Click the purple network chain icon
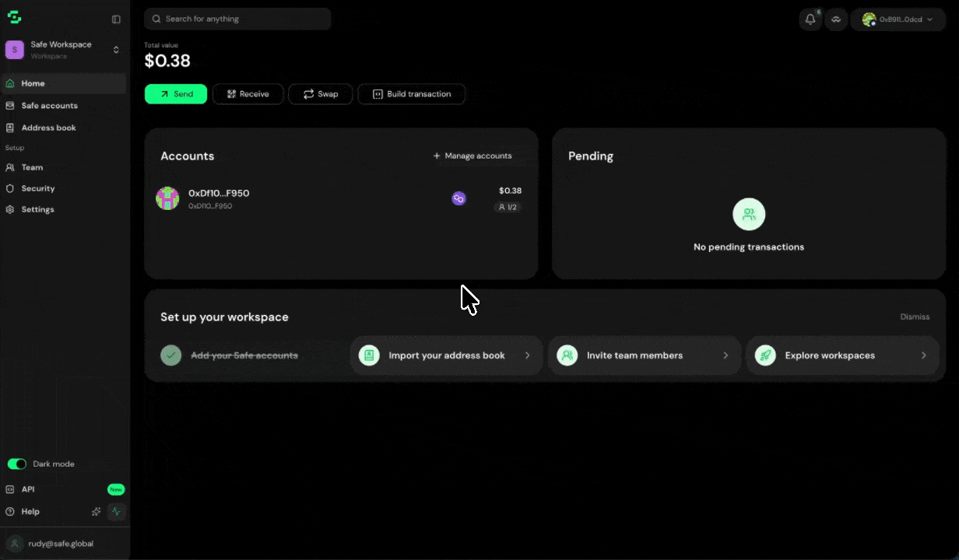 tap(459, 198)
